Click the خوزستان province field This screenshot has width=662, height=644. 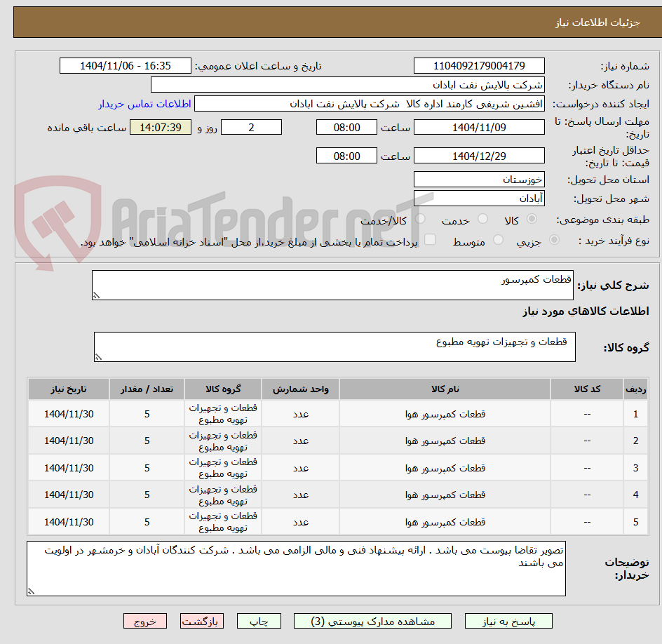tap(479, 179)
